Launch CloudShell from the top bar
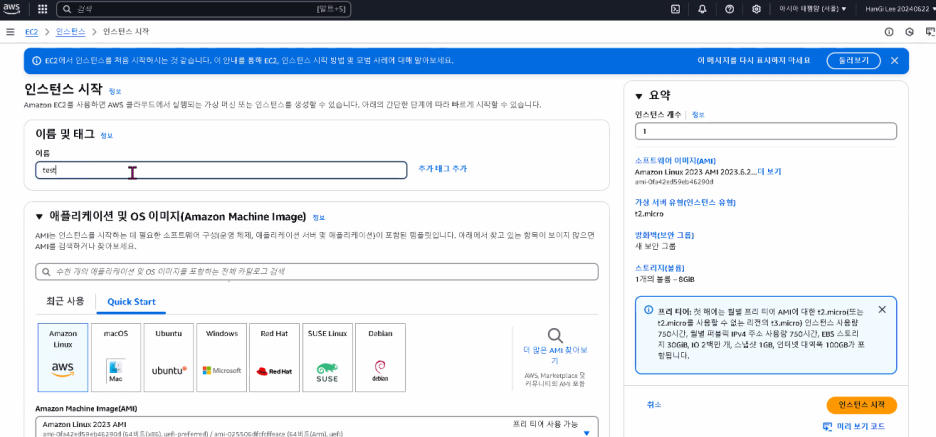The height and width of the screenshot is (437, 936). (x=676, y=9)
